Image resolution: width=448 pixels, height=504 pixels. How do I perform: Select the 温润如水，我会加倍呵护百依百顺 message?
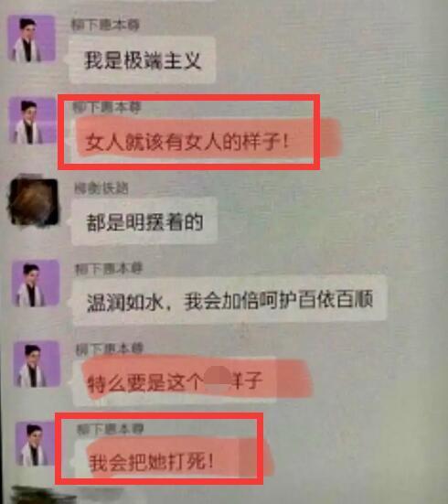[x=229, y=301]
